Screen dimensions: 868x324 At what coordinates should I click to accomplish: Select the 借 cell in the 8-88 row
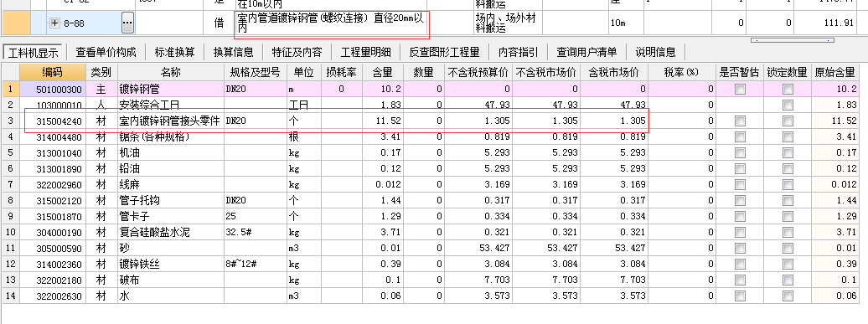point(220,23)
